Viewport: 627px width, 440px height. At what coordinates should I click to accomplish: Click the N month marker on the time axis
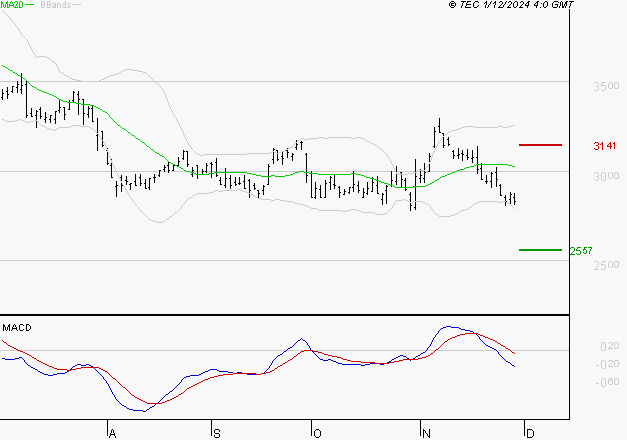426,432
